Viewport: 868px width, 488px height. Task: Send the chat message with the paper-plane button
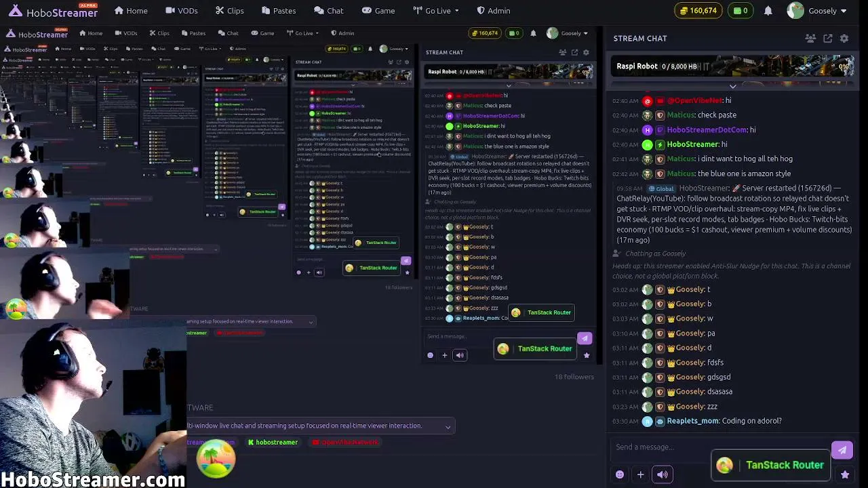tap(842, 449)
